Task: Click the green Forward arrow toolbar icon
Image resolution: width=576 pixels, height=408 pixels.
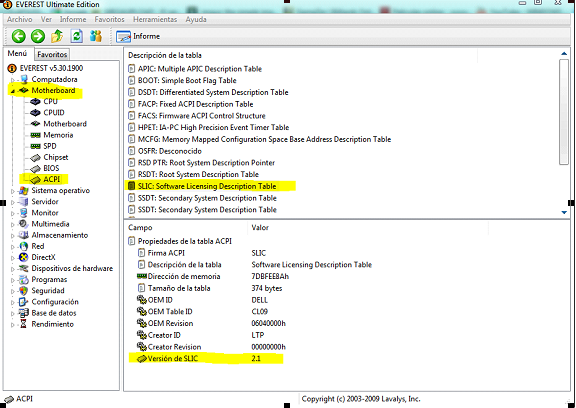Action: (38, 36)
